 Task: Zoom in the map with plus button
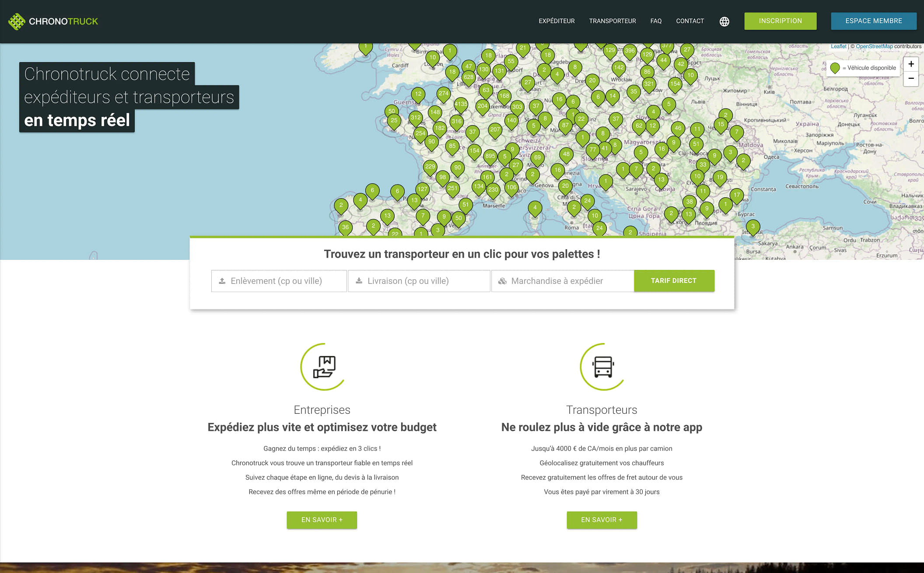[x=911, y=64]
